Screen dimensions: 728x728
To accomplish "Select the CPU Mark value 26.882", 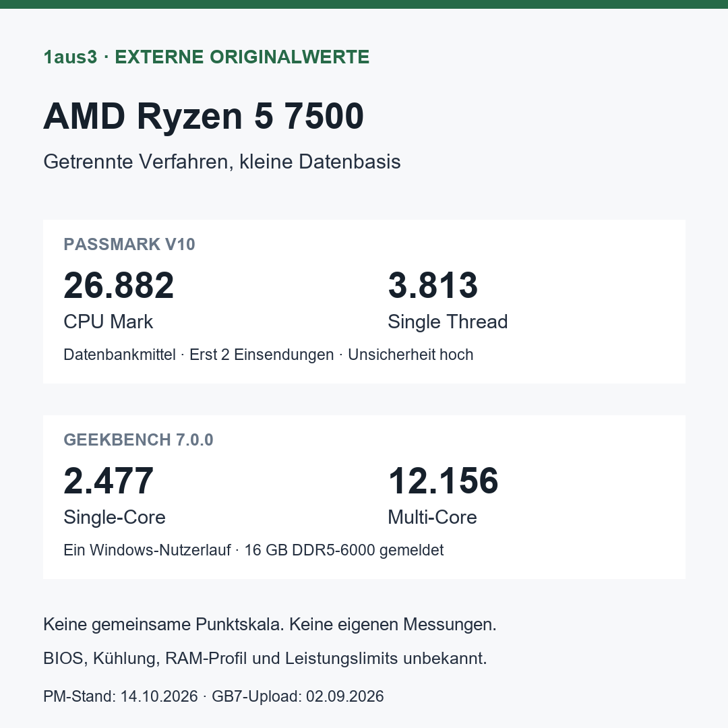I will coord(119,285).
